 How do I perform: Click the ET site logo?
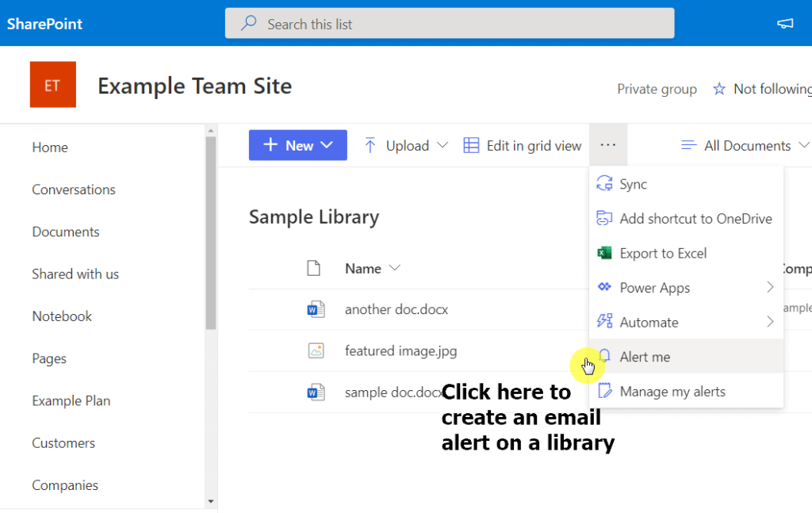tap(53, 84)
